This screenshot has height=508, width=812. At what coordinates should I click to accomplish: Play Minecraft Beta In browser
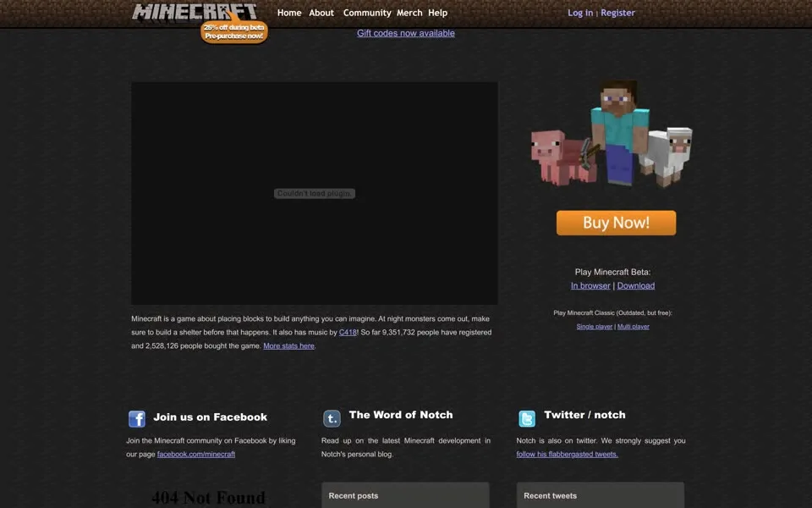(590, 285)
